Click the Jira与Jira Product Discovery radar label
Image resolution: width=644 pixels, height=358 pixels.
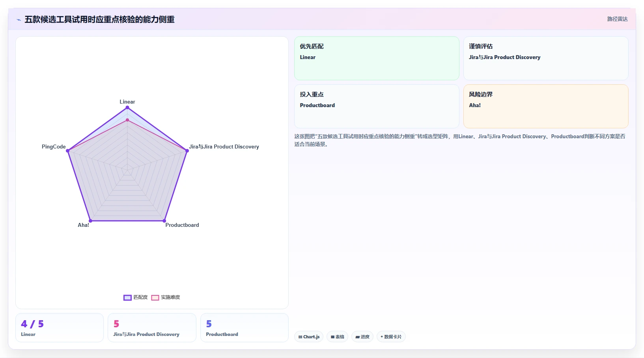click(224, 147)
